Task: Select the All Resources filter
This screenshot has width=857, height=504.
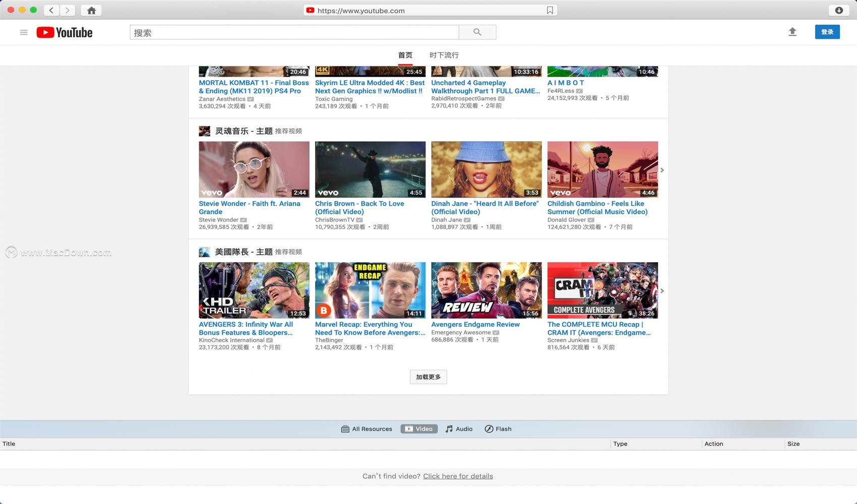Action: click(366, 429)
